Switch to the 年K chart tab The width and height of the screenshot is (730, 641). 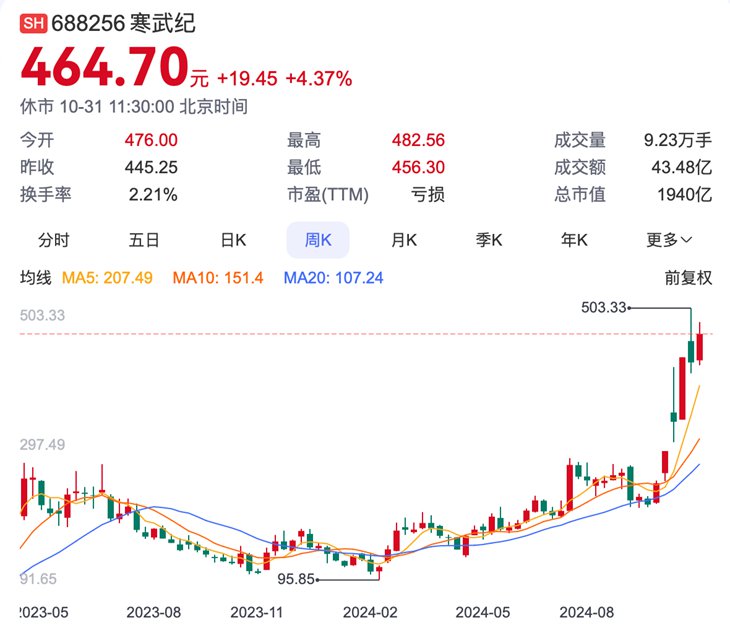click(x=574, y=240)
